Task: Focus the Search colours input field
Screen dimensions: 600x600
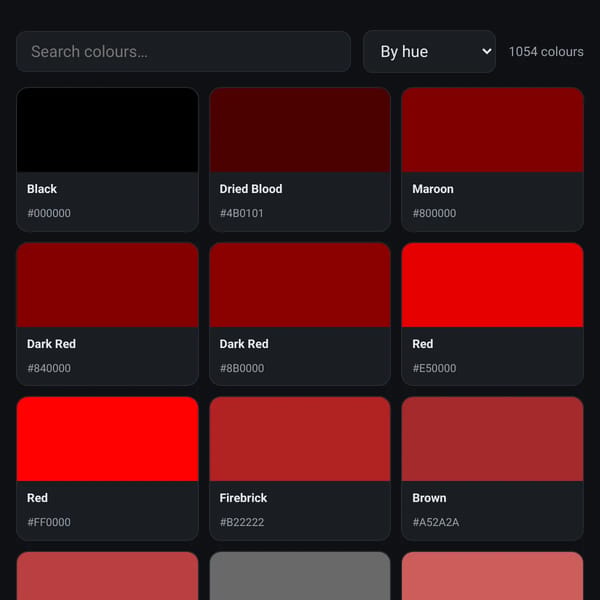Action: click(183, 52)
